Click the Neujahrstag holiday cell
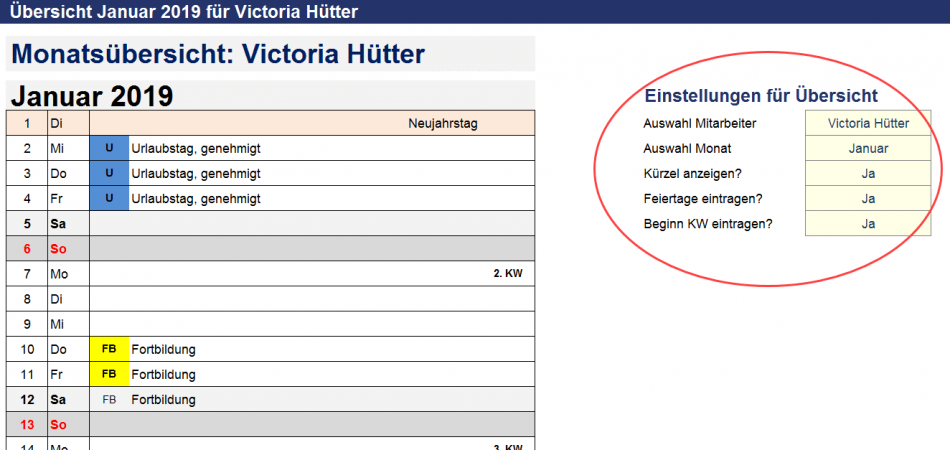Image resolution: width=950 pixels, height=450 pixels. [443, 124]
